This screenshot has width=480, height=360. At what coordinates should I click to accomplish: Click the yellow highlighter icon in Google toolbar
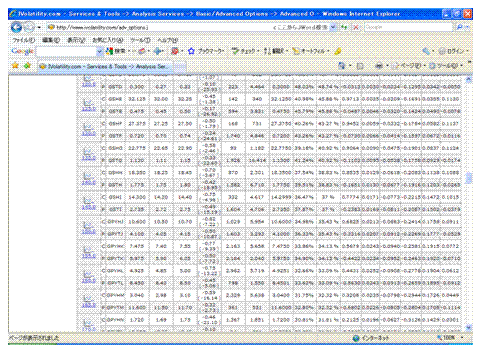338,51
